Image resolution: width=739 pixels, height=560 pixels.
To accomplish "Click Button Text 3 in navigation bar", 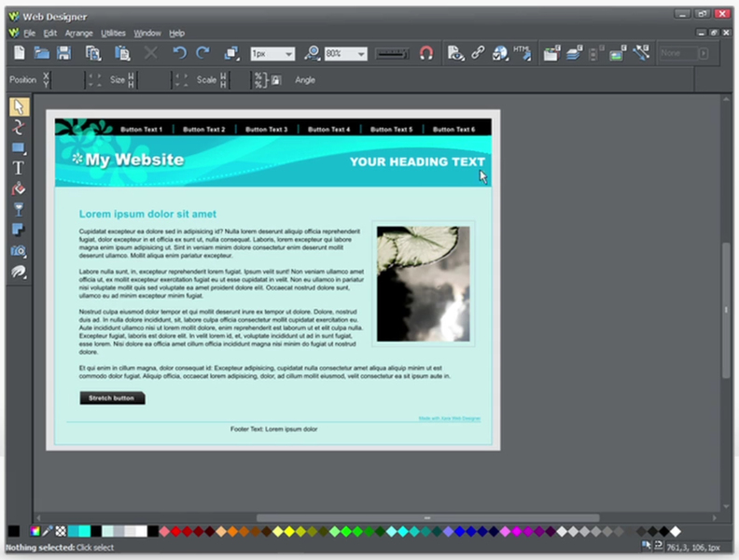I will 267,130.
